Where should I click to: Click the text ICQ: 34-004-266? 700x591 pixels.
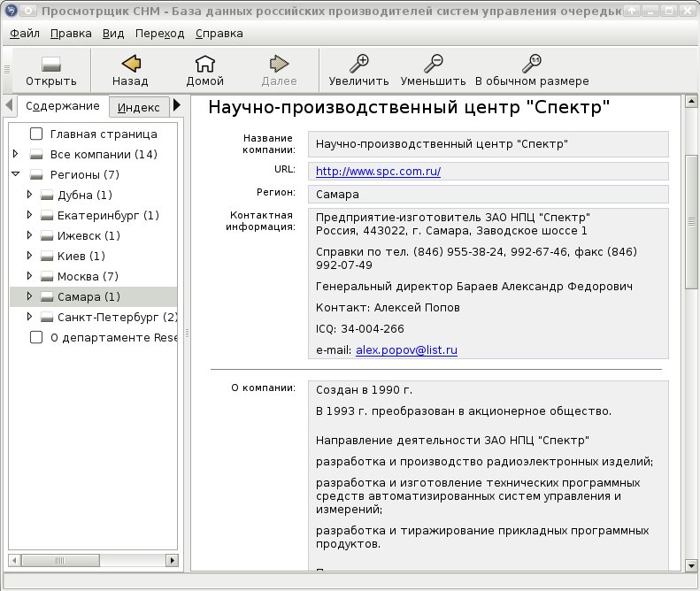(360, 329)
